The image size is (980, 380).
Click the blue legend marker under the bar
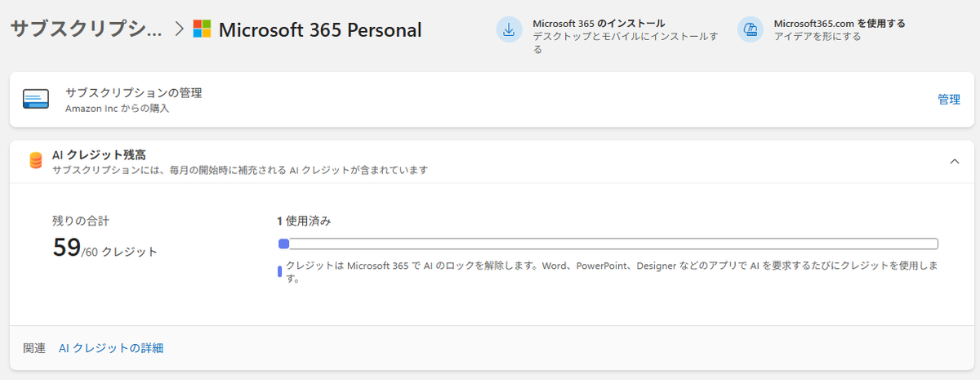tap(279, 272)
